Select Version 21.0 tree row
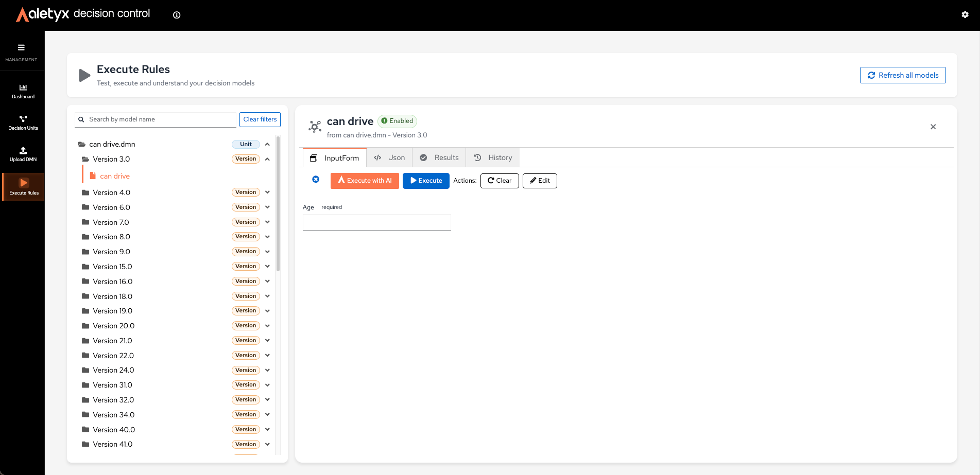The height and width of the screenshot is (475, 980). click(x=175, y=341)
